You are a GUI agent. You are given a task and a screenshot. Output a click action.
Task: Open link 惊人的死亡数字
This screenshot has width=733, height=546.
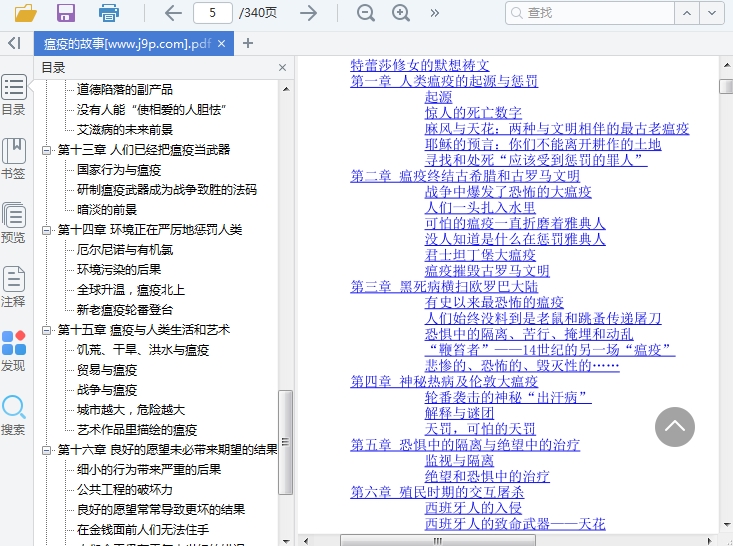point(473,113)
